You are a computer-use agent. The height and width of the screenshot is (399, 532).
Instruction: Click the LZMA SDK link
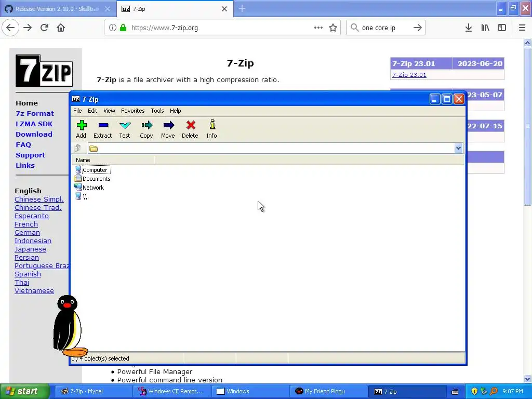(x=34, y=124)
